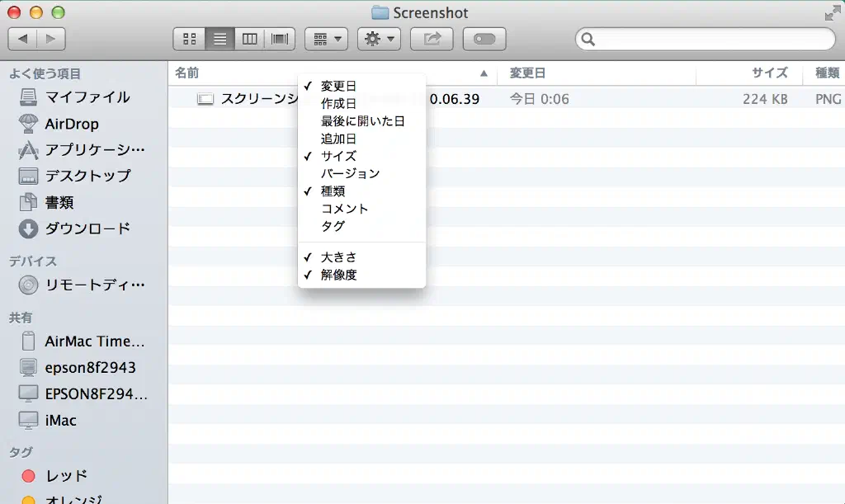Select the iMac shared computer
The height and width of the screenshot is (504, 845).
pyautogui.click(x=60, y=420)
